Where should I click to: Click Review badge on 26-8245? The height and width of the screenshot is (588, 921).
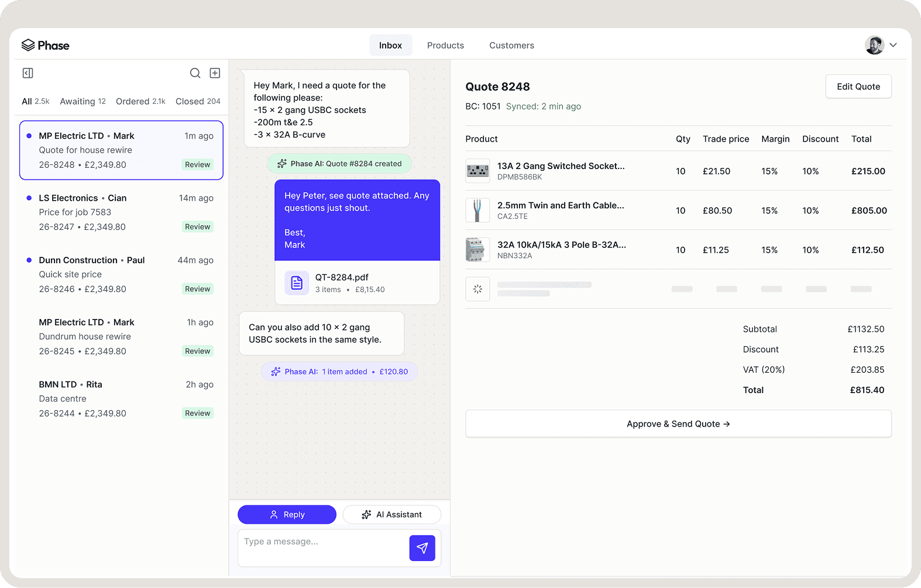pyautogui.click(x=197, y=351)
